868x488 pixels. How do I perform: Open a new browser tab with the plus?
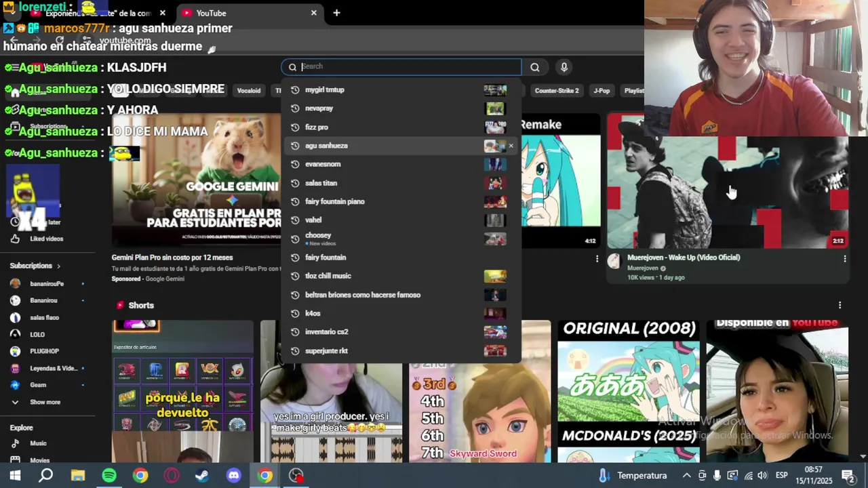click(x=336, y=13)
